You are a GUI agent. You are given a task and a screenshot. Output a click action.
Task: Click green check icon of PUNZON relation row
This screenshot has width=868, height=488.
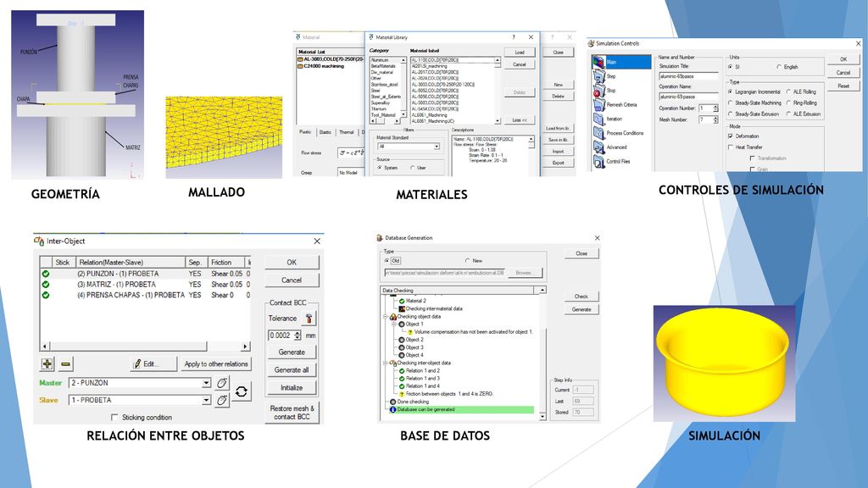coord(46,274)
